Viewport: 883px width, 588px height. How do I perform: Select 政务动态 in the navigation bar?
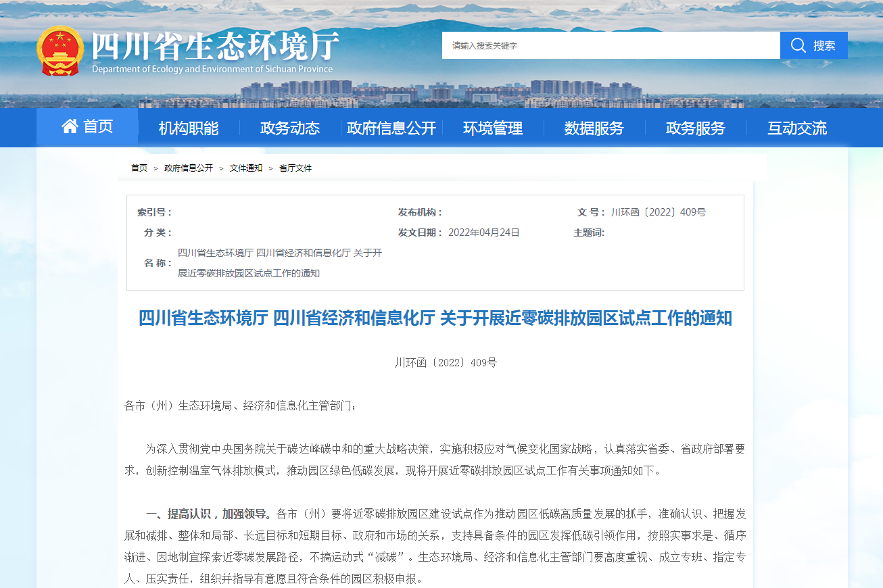(290, 128)
